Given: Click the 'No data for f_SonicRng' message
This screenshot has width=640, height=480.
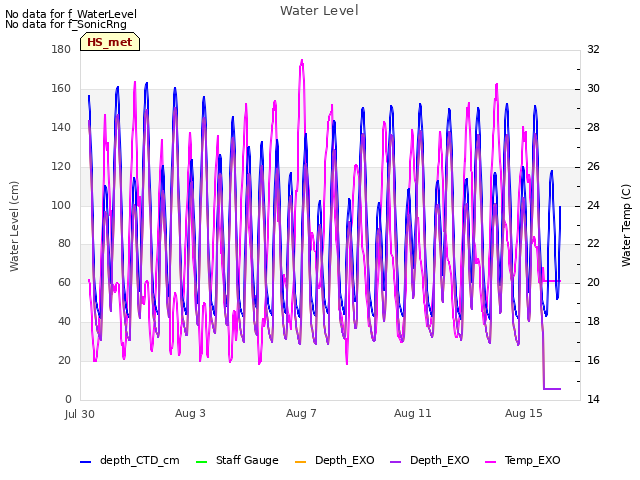Looking at the screenshot, I should click(66, 24).
